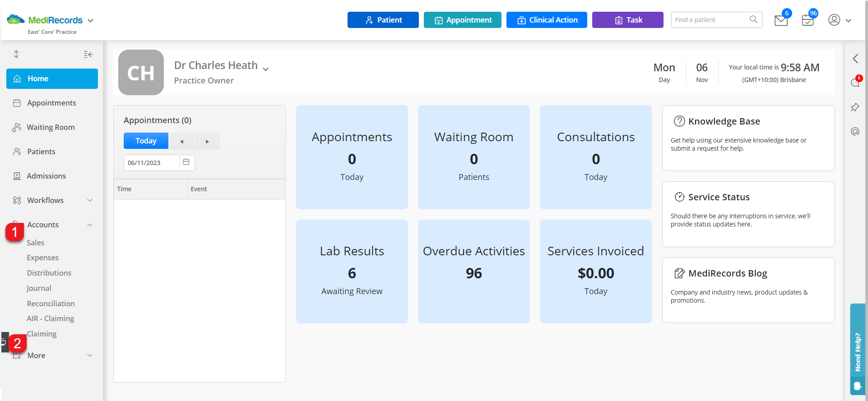Click the chat bubble icon under Need Help
The image size is (868, 401).
tap(858, 386)
